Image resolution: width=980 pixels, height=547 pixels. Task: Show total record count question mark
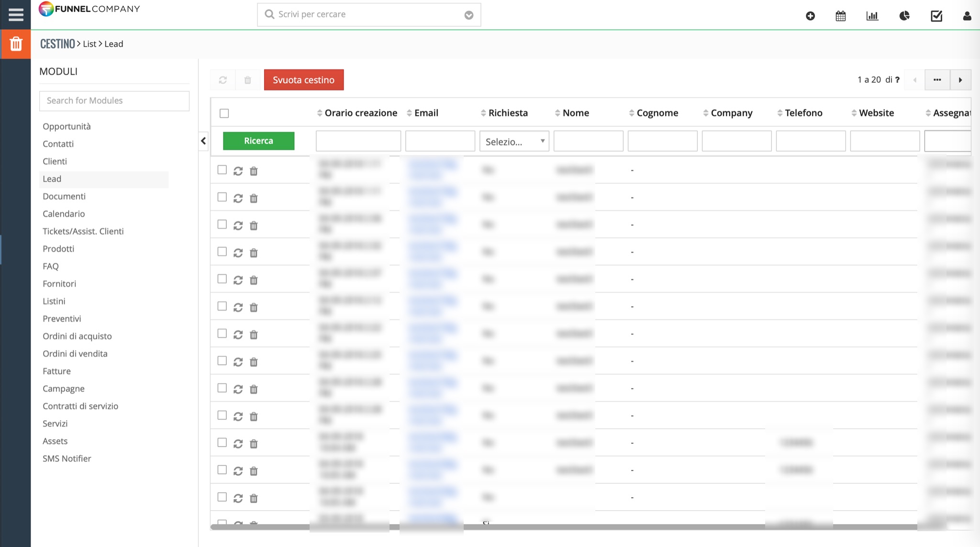click(897, 80)
